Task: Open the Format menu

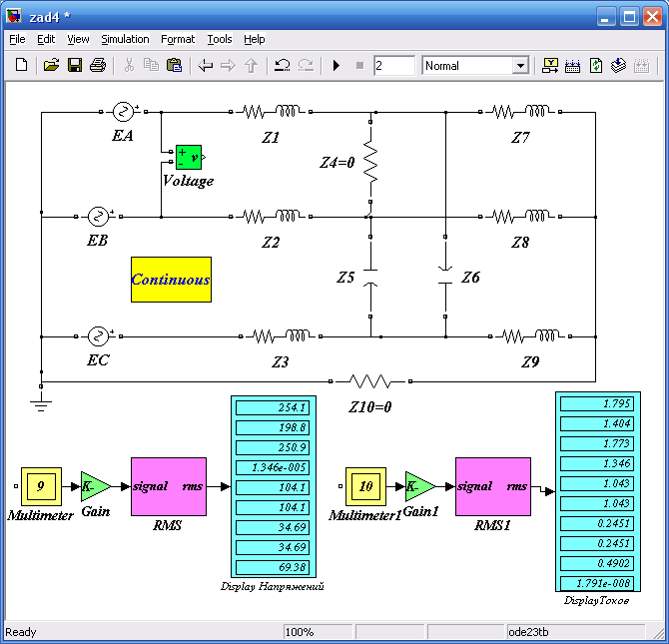Action: coord(178,39)
